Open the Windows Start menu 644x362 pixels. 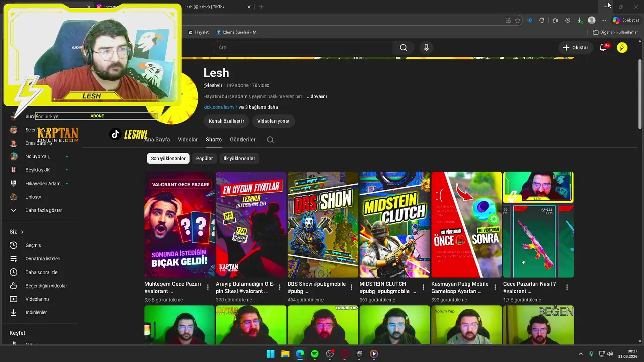click(x=270, y=354)
